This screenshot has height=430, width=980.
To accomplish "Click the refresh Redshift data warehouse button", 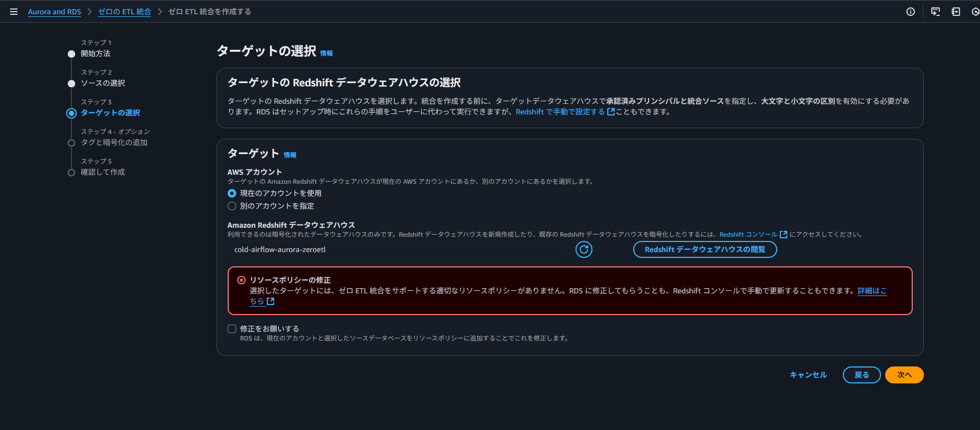I will click(x=584, y=249).
